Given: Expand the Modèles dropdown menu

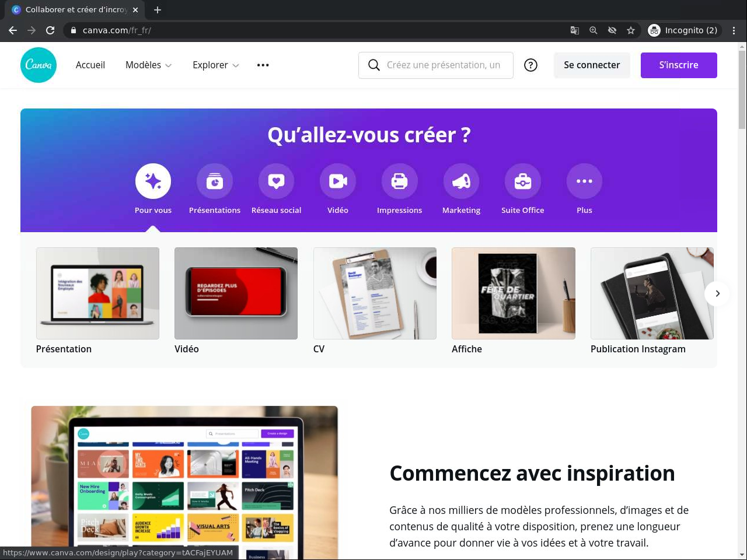Looking at the screenshot, I should (148, 65).
